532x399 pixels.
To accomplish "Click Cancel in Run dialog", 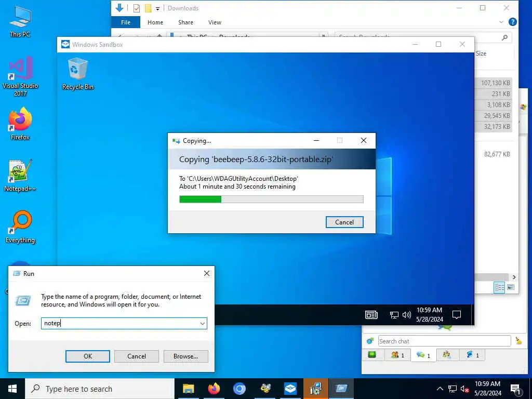I will pyautogui.click(x=137, y=356).
